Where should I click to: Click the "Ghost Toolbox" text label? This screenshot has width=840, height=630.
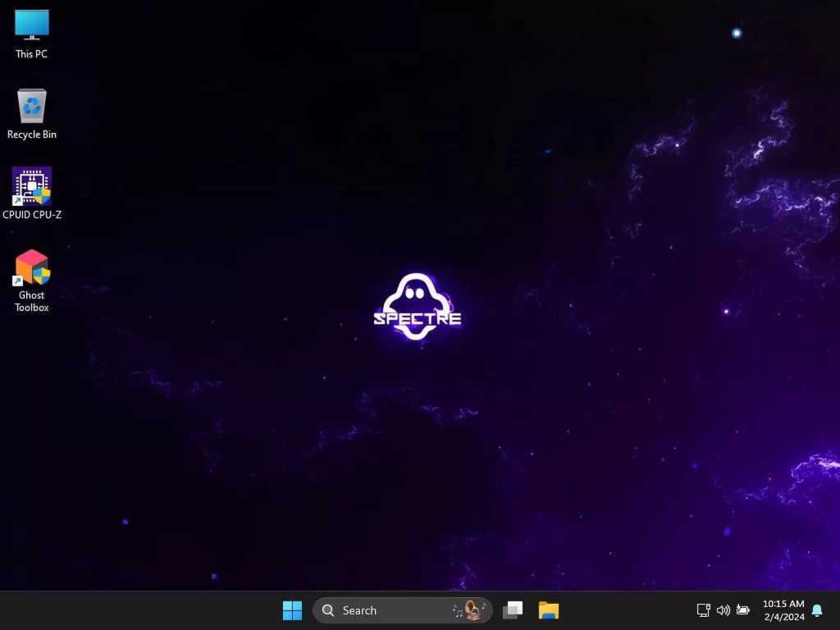32,301
